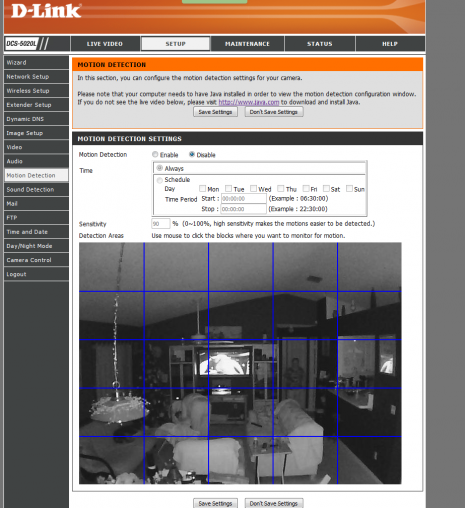Image resolution: width=465 pixels, height=508 pixels.
Task: Switch to the Maintenance tab
Action: coord(247,44)
